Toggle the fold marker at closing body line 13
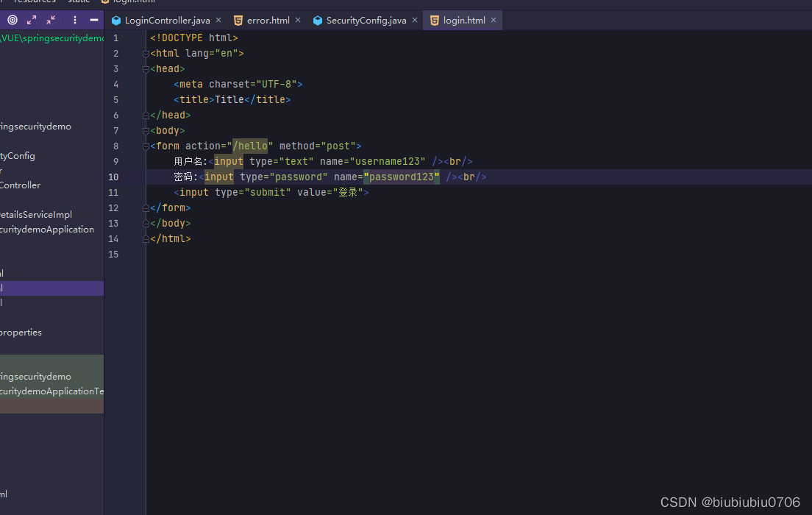Screen dimensions: 812x515 coord(146,224)
